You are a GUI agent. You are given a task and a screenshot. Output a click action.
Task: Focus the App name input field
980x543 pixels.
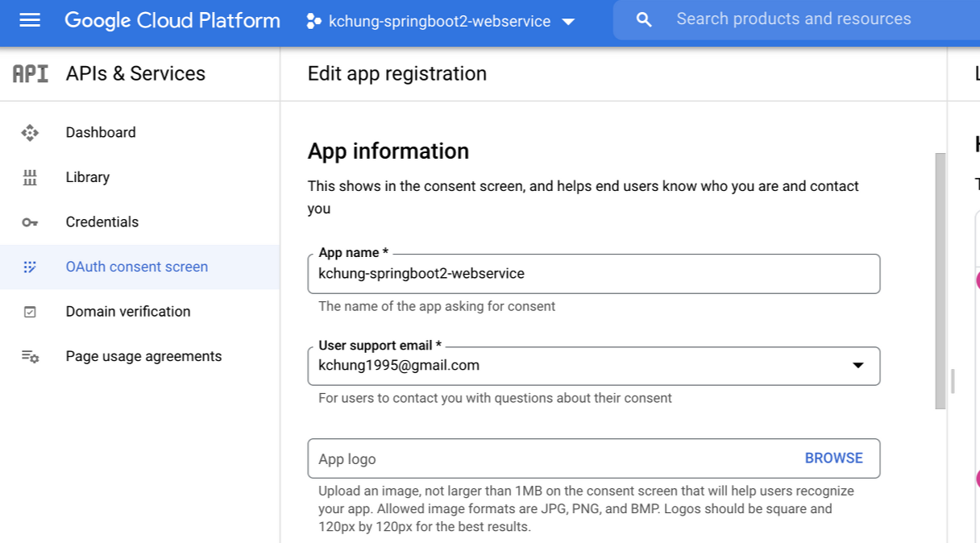coord(594,274)
